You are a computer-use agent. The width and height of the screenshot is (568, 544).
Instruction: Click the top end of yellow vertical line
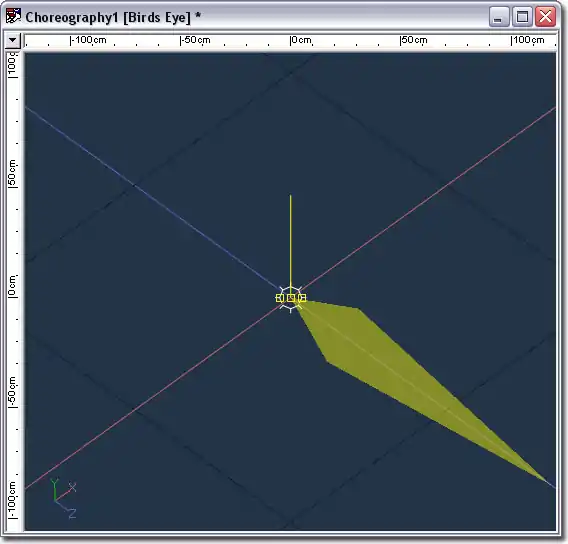pyautogui.click(x=291, y=196)
